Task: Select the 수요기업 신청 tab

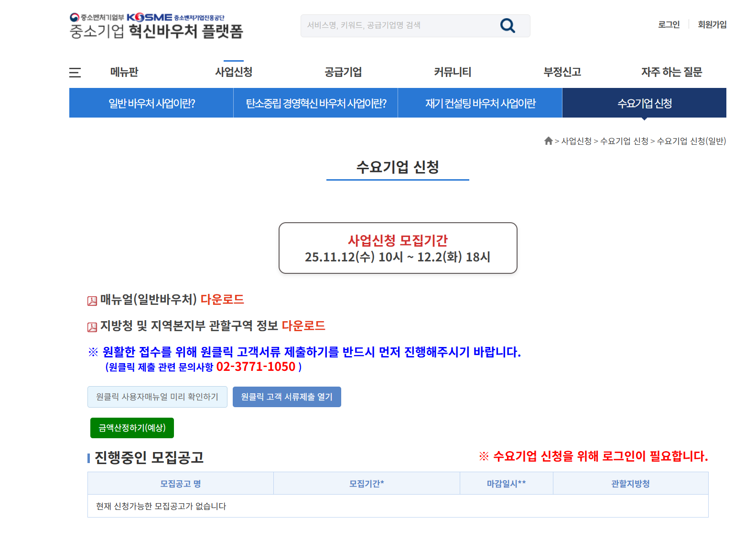Action: point(644,103)
